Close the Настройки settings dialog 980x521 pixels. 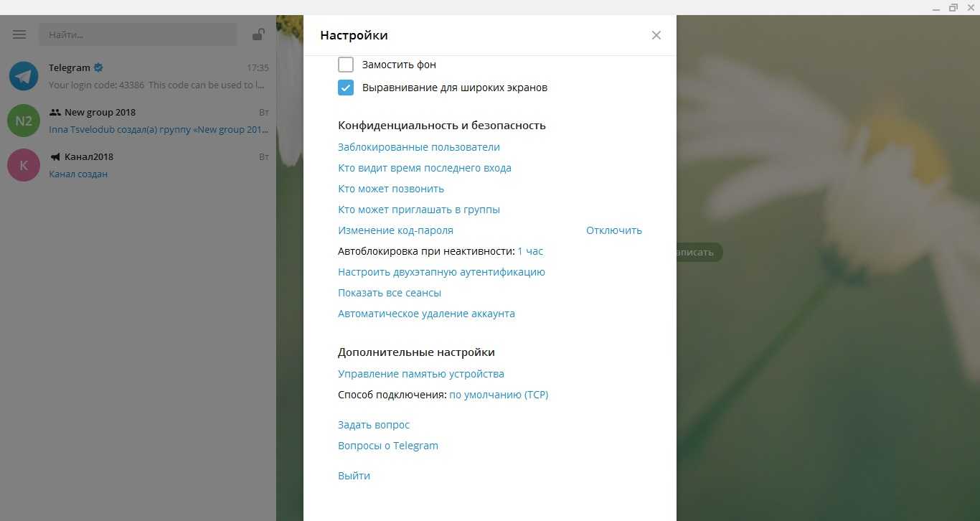656,35
